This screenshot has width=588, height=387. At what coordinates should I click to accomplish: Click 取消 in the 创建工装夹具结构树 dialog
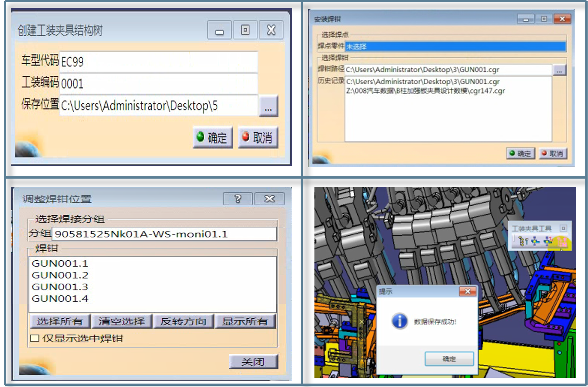(x=258, y=137)
